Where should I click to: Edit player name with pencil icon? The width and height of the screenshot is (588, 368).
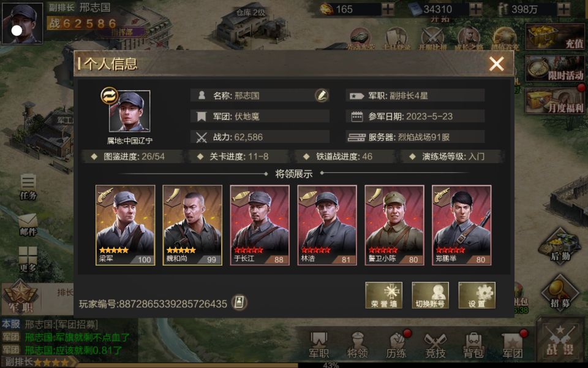tap(322, 96)
